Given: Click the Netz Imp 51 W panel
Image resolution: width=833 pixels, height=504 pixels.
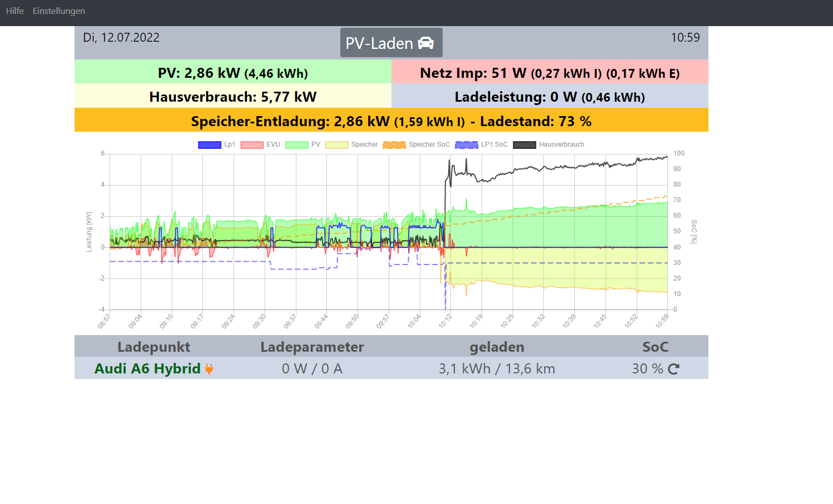Looking at the screenshot, I should [x=549, y=73].
